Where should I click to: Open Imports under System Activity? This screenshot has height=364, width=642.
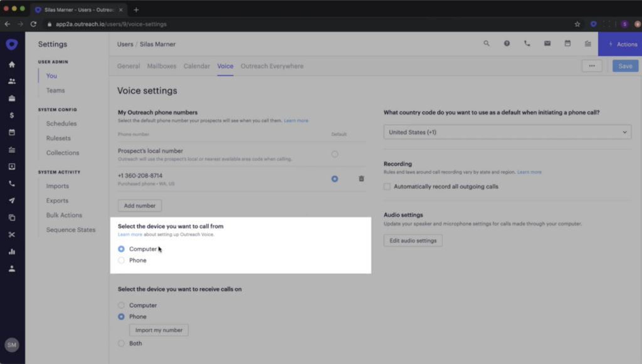pyautogui.click(x=57, y=186)
